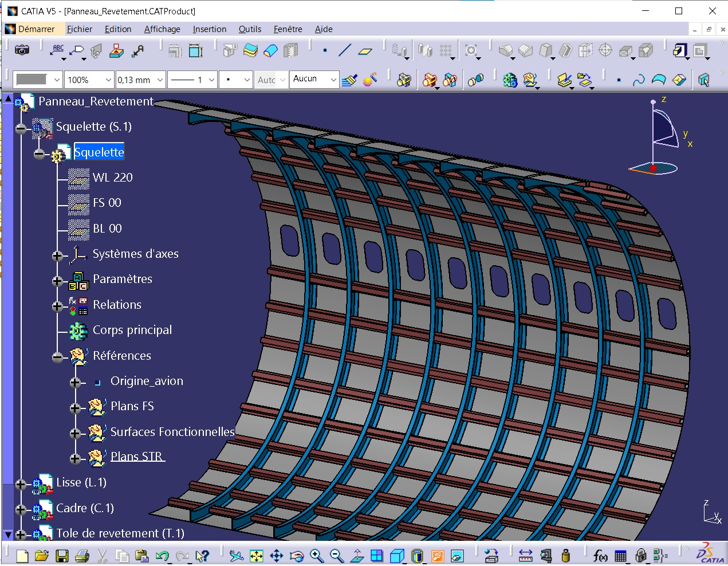Click the painter brush icon
The image size is (728, 566).
(x=349, y=80)
